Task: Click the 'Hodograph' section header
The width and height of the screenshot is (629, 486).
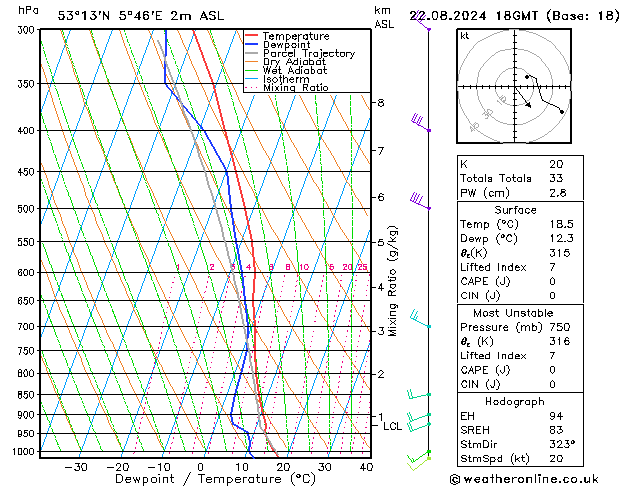Action: click(515, 402)
